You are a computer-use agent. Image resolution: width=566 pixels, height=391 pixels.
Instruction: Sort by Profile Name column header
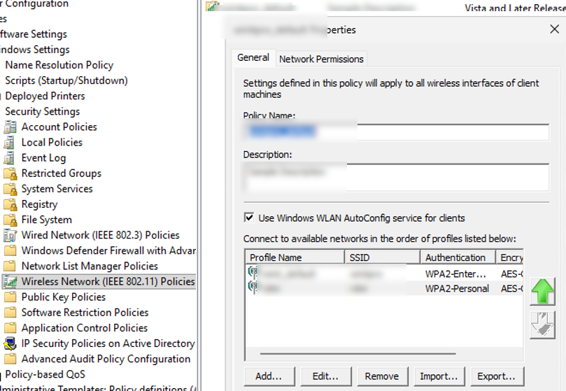(295, 257)
